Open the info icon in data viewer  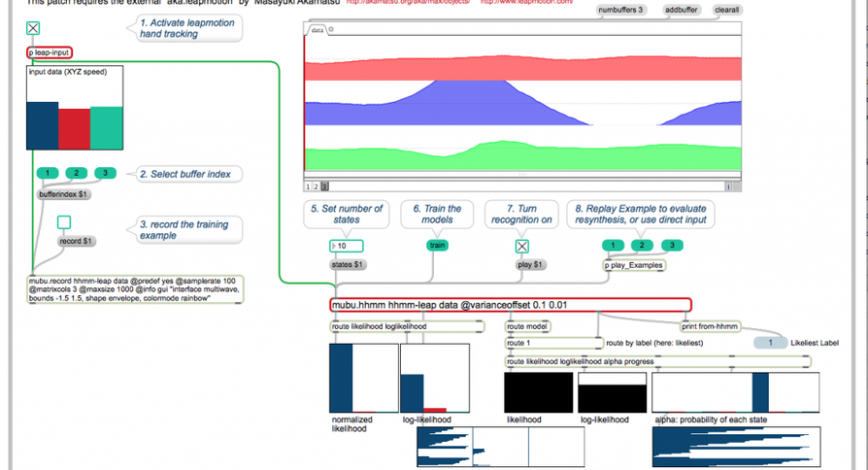(x=728, y=186)
